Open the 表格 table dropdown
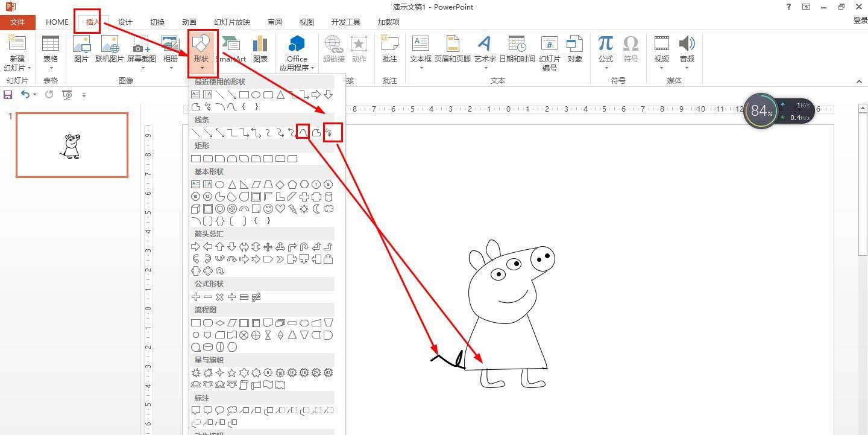Viewport: 868px width, 435px height. (x=51, y=53)
